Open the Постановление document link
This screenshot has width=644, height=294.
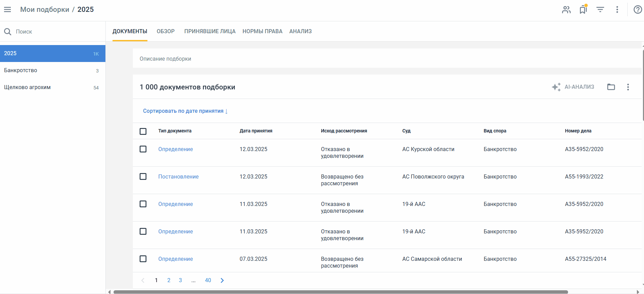178,176
